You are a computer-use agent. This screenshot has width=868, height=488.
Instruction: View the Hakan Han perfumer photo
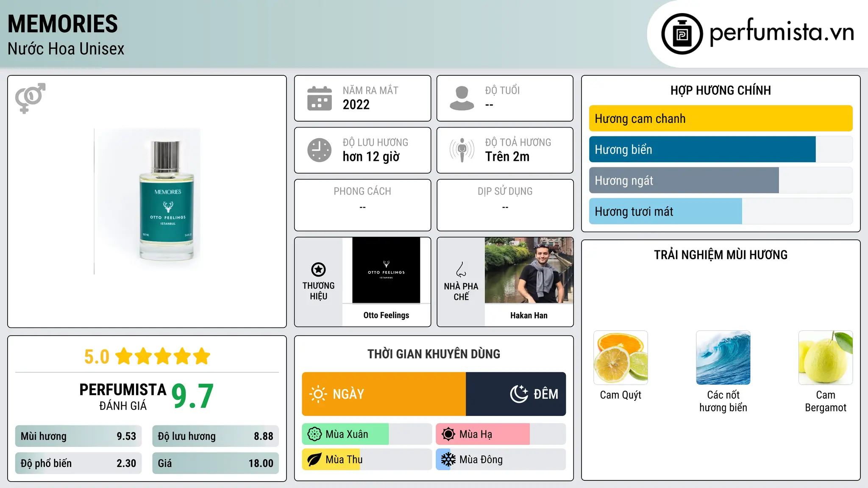(x=529, y=270)
